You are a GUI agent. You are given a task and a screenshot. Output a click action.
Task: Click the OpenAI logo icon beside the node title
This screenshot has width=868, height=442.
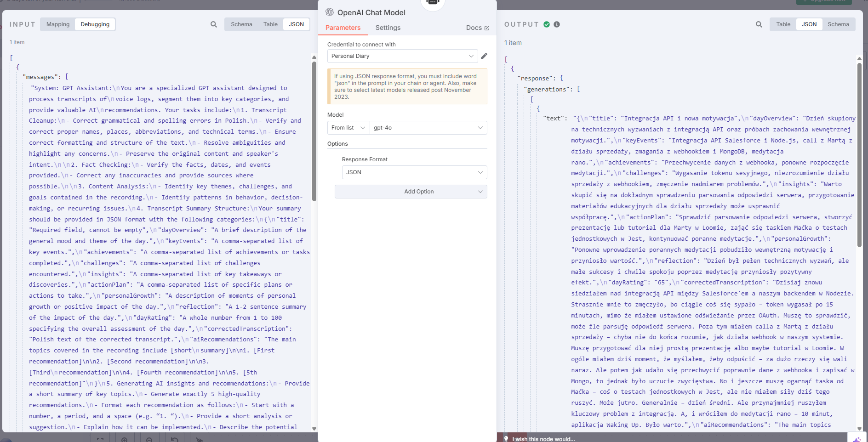click(x=330, y=12)
